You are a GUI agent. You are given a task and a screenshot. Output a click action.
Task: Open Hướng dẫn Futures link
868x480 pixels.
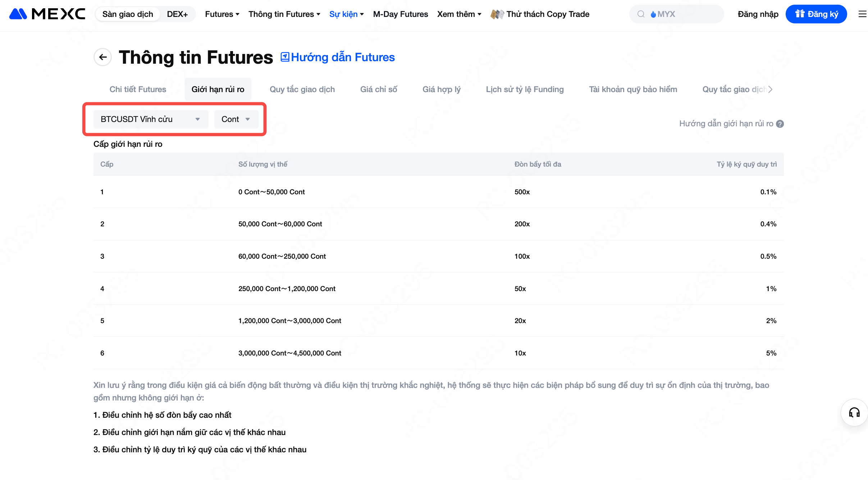click(343, 57)
